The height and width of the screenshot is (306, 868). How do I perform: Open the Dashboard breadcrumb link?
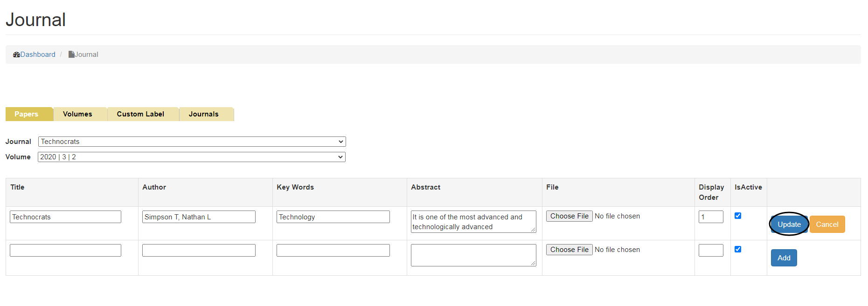click(x=38, y=54)
